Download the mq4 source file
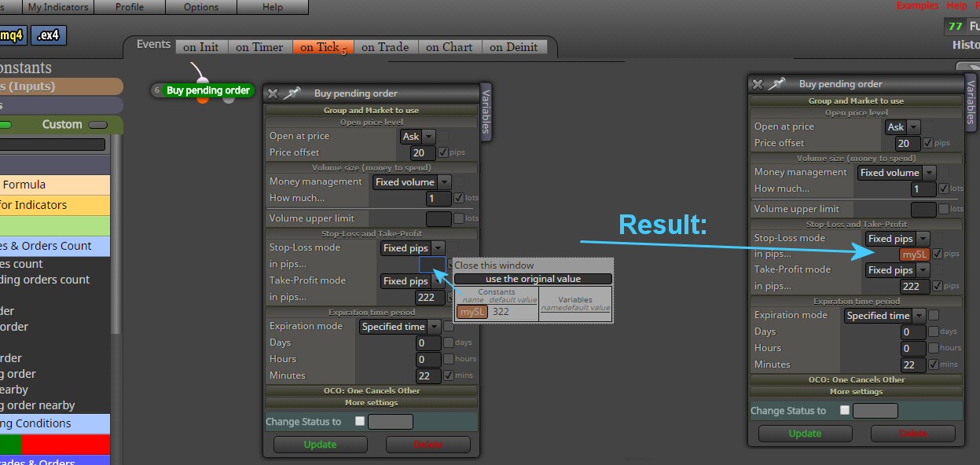980x465 pixels. pyautogui.click(x=11, y=35)
